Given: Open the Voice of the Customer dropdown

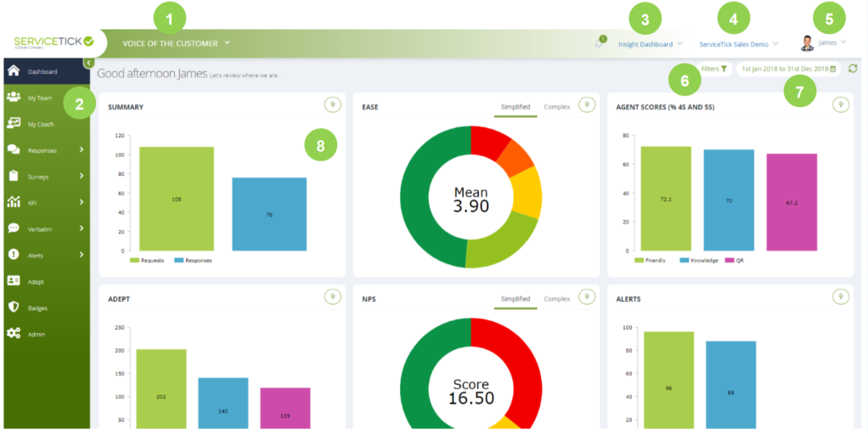Looking at the screenshot, I should pos(176,43).
